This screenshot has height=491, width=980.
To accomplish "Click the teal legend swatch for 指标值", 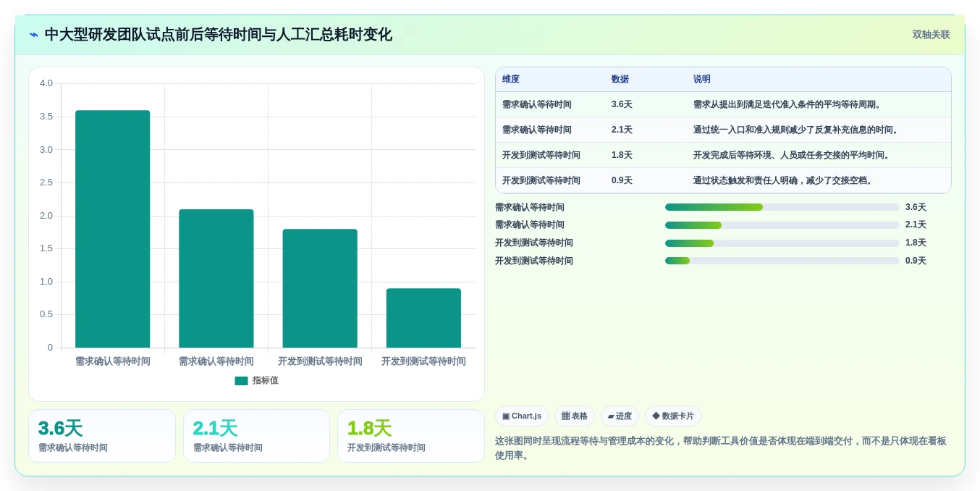I will [241, 381].
